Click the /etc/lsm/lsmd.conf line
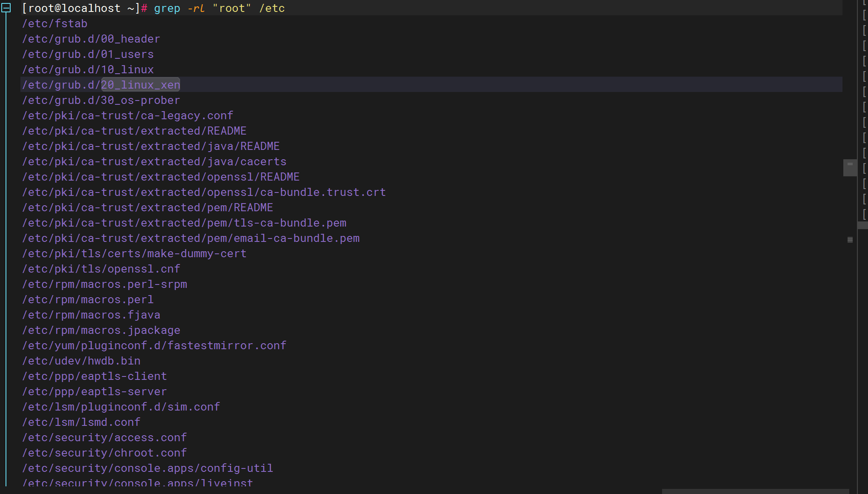This screenshot has width=868, height=494. click(x=81, y=422)
